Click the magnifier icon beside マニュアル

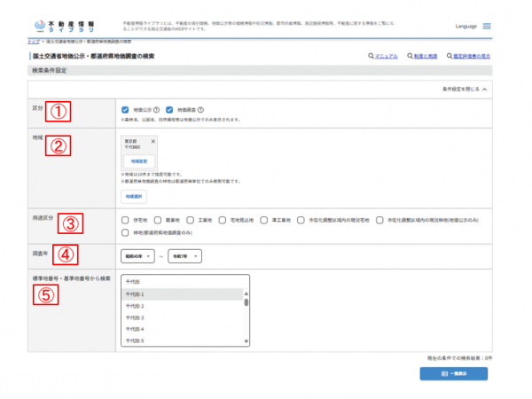pos(371,56)
